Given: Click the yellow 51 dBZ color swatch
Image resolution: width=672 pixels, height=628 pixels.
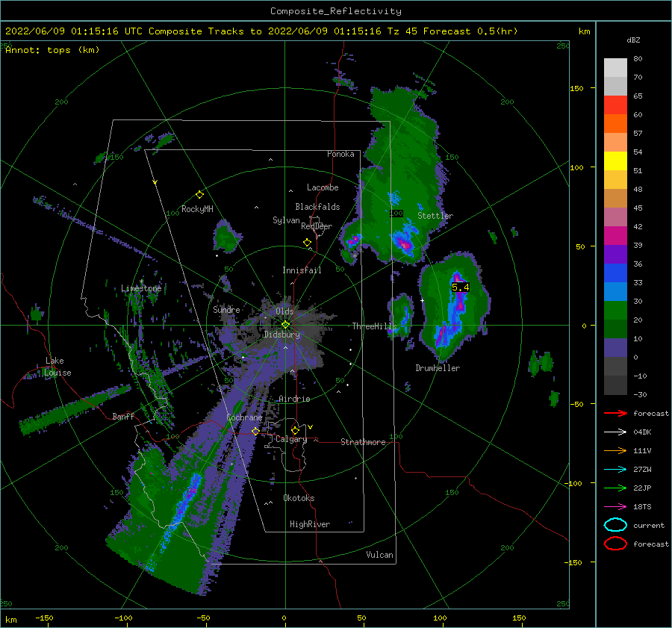Looking at the screenshot, I should [x=615, y=161].
